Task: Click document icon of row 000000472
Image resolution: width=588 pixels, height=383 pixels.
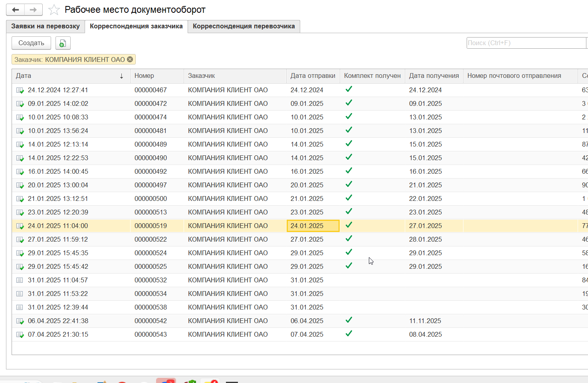Action: [20, 104]
